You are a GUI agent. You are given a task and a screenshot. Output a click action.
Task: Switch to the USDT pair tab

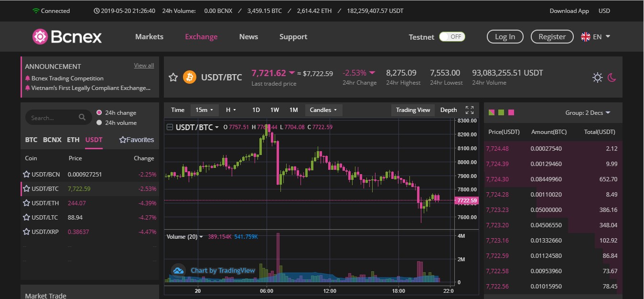pyautogui.click(x=94, y=140)
